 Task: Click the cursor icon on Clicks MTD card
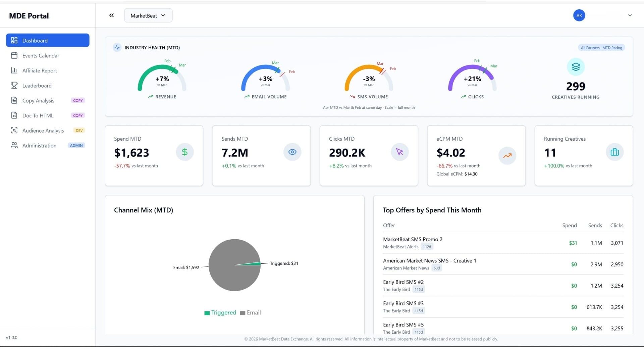(399, 152)
